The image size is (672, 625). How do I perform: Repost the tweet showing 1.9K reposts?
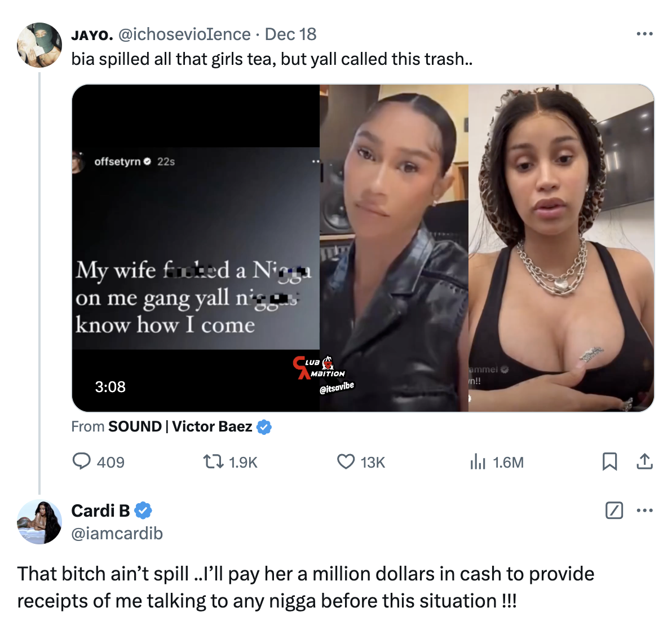coord(213,461)
